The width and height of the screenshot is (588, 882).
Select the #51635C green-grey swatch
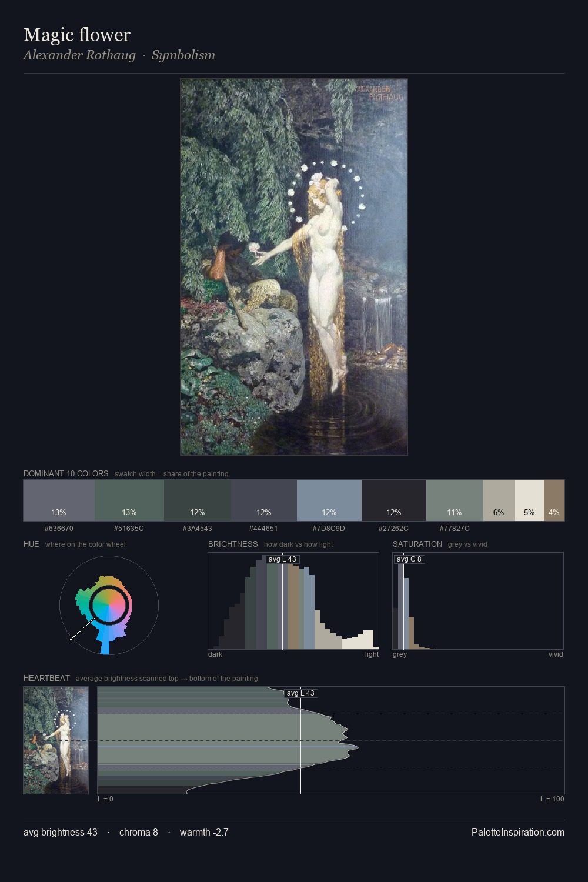pyautogui.click(x=129, y=500)
